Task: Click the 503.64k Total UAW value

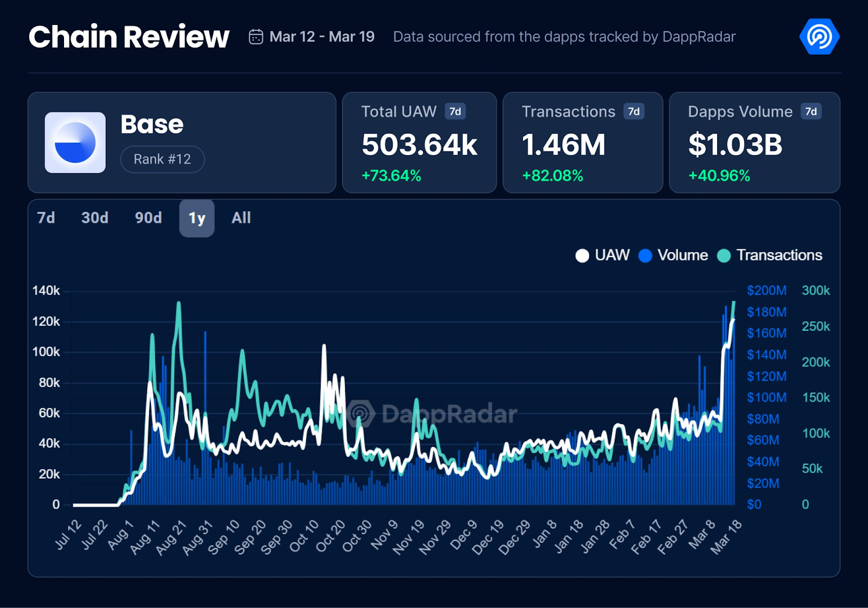Action: [419, 145]
